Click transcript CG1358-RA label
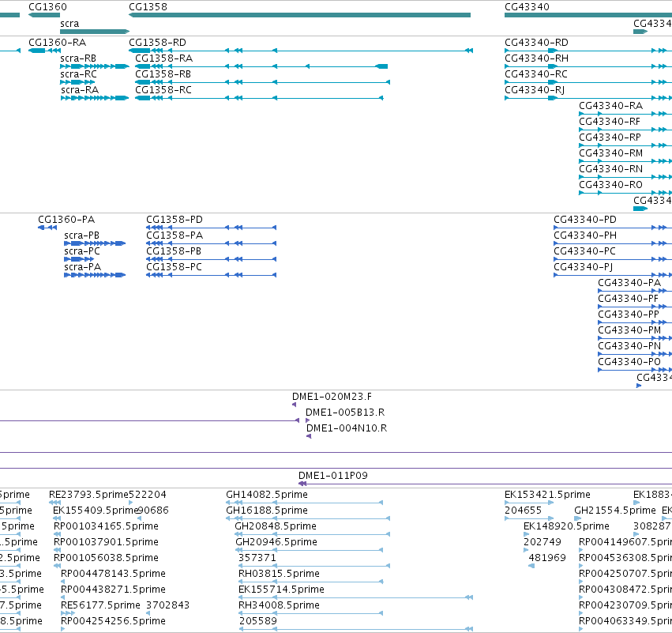The height and width of the screenshot is (633, 672). [x=163, y=58]
